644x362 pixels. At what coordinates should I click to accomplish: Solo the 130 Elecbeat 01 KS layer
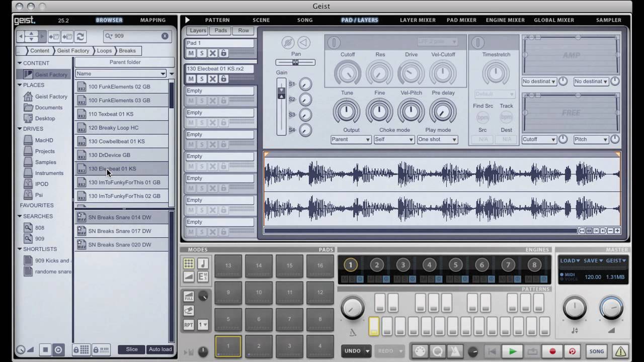(202, 79)
